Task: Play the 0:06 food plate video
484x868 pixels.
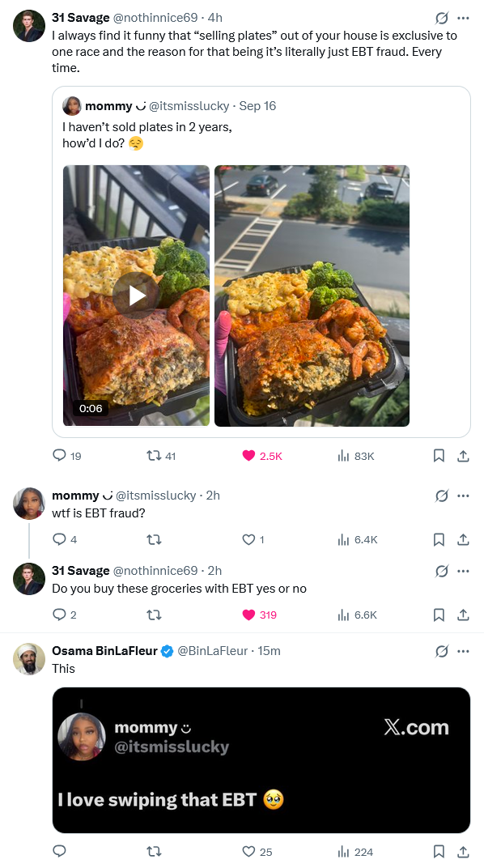Action: point(137,296)
